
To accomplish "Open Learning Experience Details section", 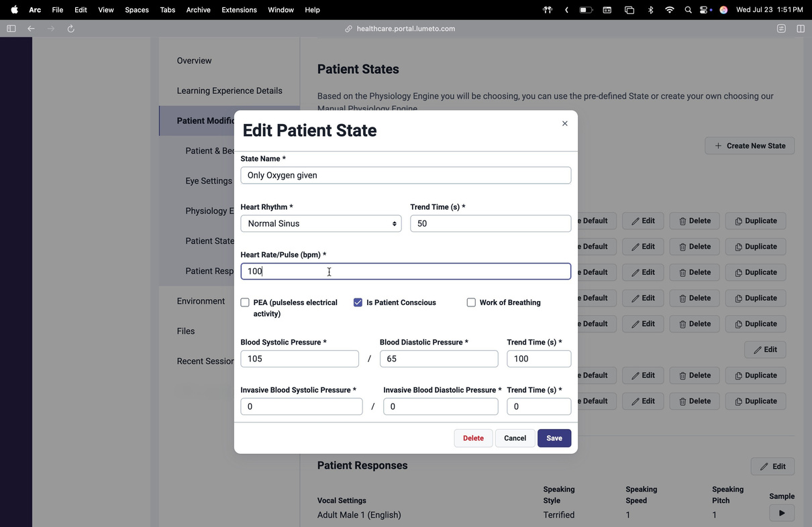I will tap(230, 91).
